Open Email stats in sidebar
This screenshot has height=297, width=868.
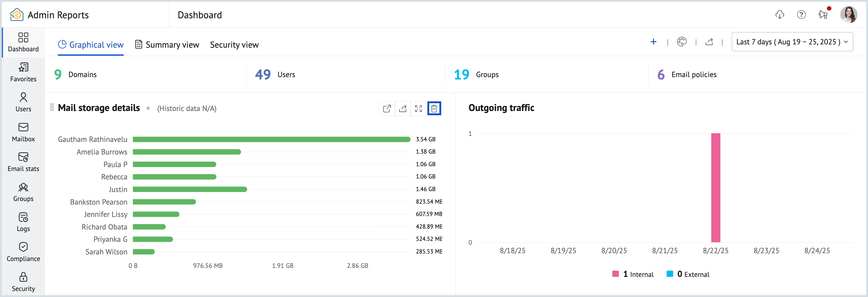[x=23, y=162]
